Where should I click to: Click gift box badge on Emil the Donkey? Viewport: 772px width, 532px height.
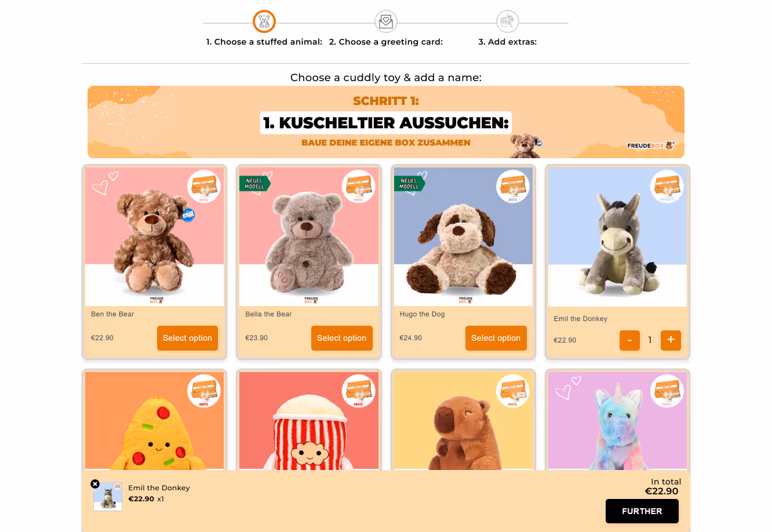(667, 187)
